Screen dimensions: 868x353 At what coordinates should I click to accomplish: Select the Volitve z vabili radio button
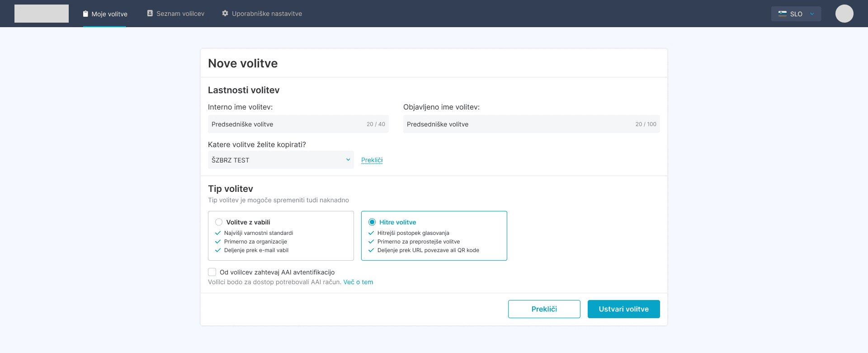tap(219, 222)
